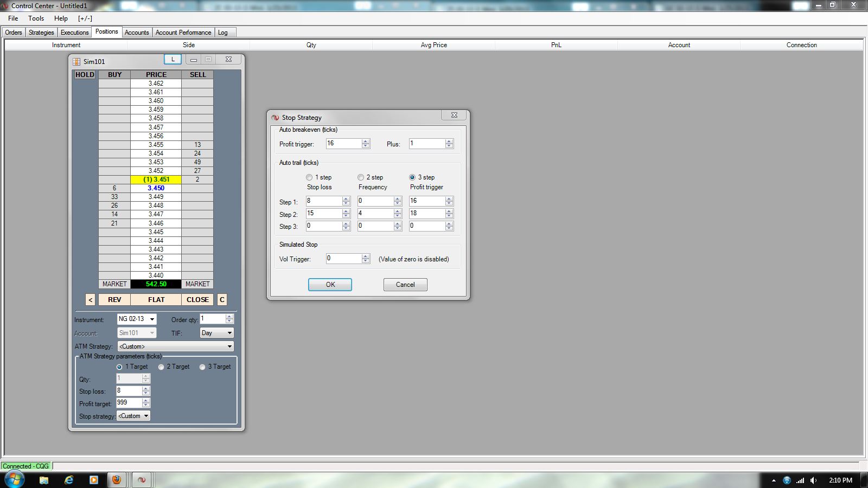Switch to the Executions tab

(x=75, y=33)
